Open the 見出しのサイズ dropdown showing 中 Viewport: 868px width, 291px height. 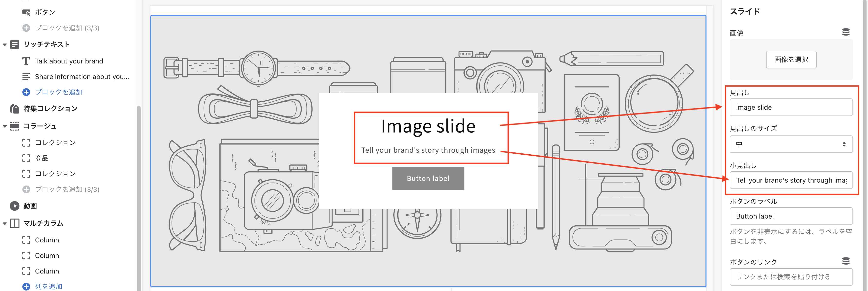pos(791,144)
